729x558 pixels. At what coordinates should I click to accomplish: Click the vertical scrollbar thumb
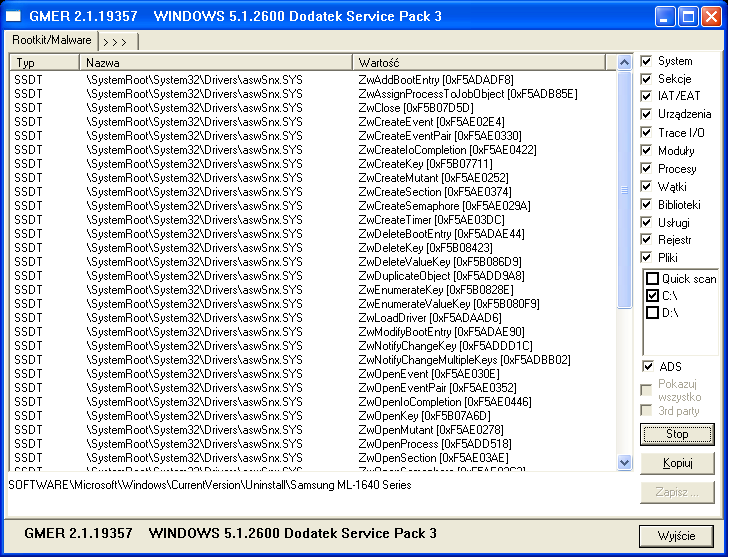point(624,189)
